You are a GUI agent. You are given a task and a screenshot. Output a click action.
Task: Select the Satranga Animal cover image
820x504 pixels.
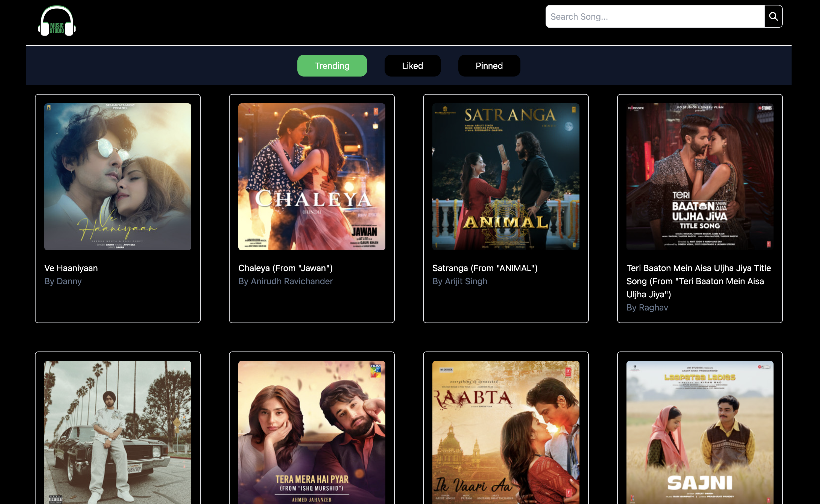[x=506, y=177]
